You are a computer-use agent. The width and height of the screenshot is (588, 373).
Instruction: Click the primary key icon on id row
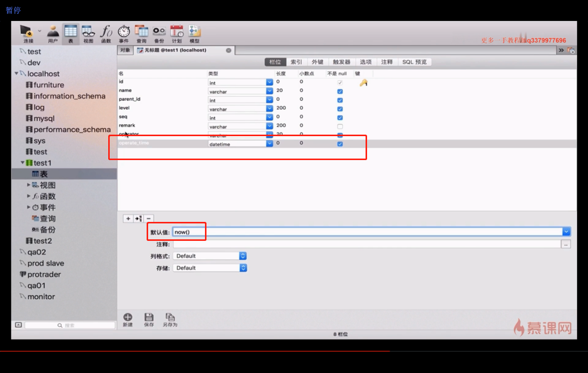tap(364, 83)
